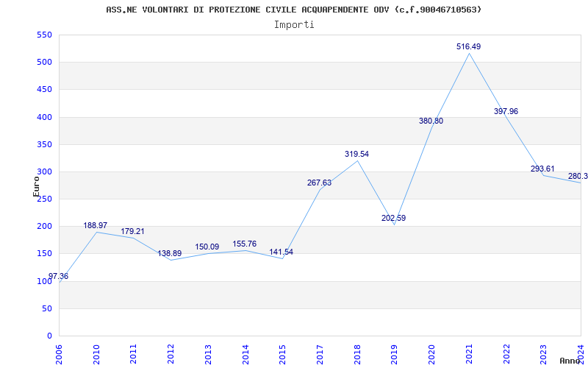Select the 188.97 data label
Image resolution: width=588 pixels, height=368 pixels.
(x=96, y=226)
